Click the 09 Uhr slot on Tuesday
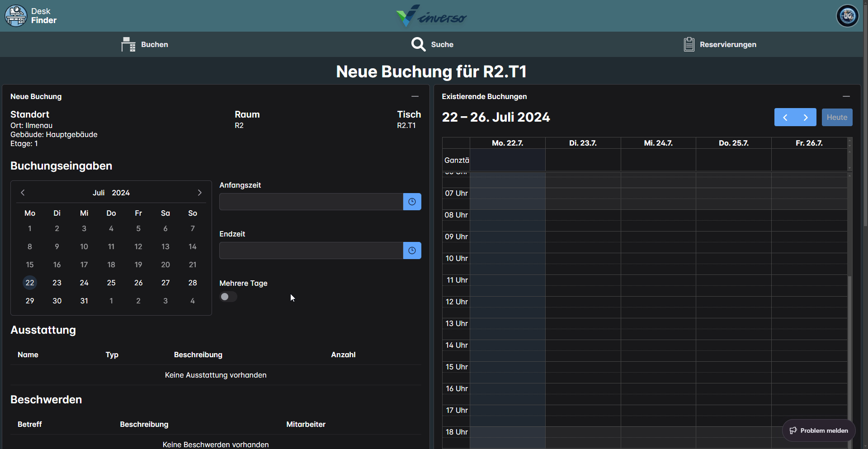 (583, 236)
